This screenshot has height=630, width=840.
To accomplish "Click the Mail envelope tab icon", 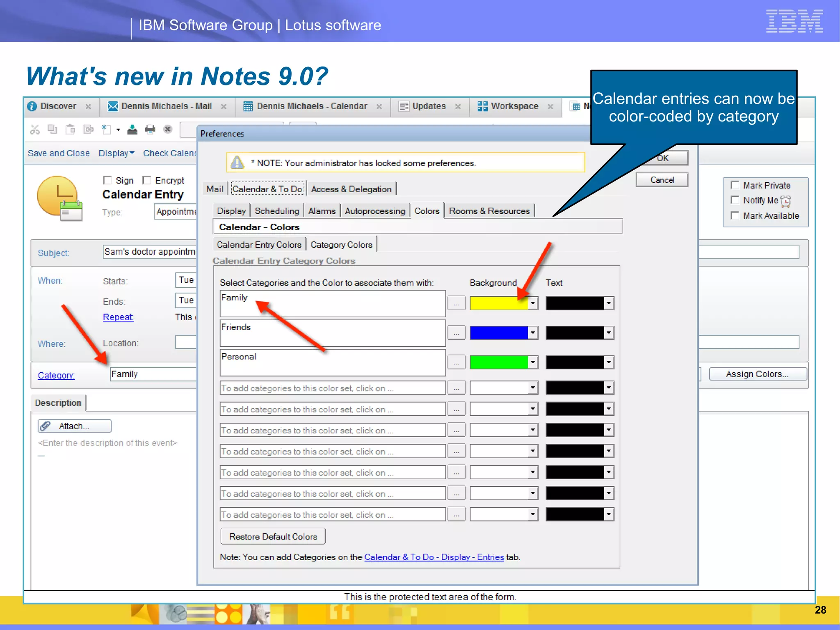I will (112, 106).
